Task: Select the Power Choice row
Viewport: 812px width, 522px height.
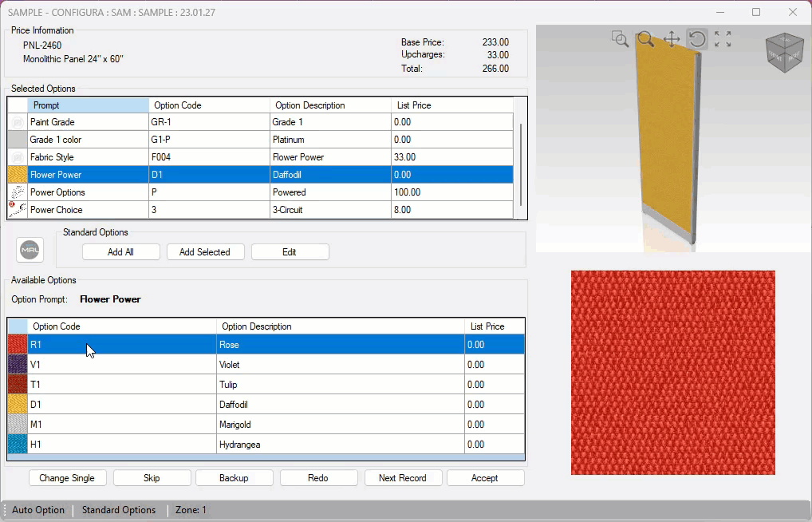Action: coord(261,210)
